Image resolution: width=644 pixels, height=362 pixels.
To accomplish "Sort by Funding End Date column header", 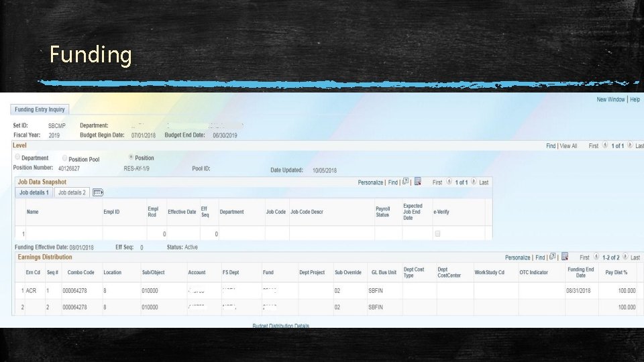I will pyautogui.click(x=581, y=273).
